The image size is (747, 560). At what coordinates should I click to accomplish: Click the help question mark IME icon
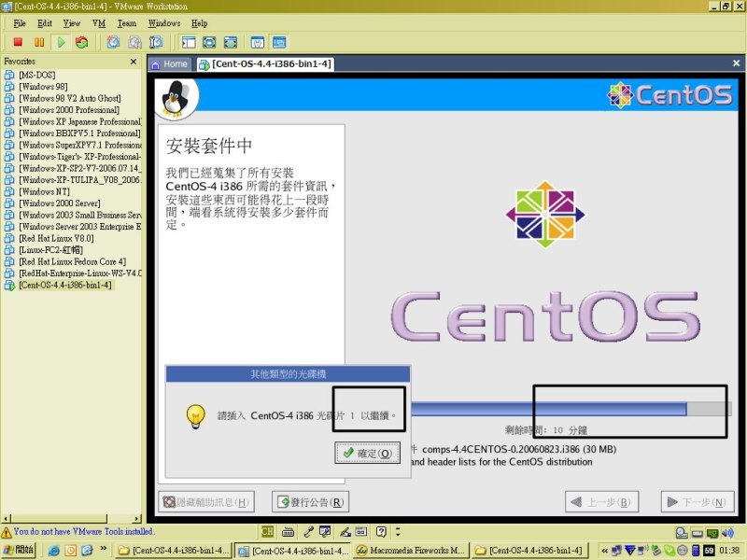tap(381, 531)
